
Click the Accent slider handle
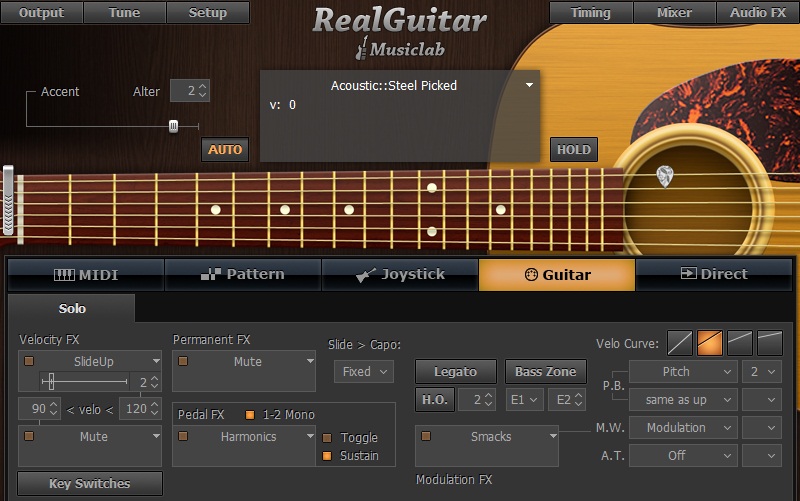point(173,126)
